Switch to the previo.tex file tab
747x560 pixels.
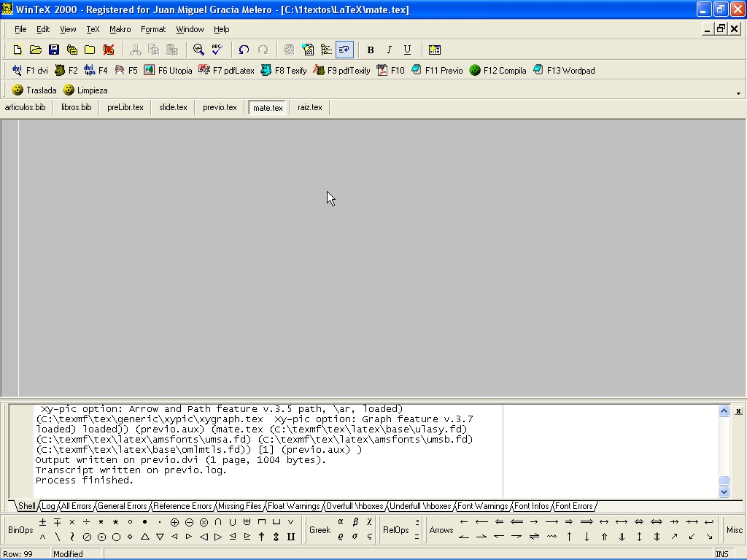point(220,107)
